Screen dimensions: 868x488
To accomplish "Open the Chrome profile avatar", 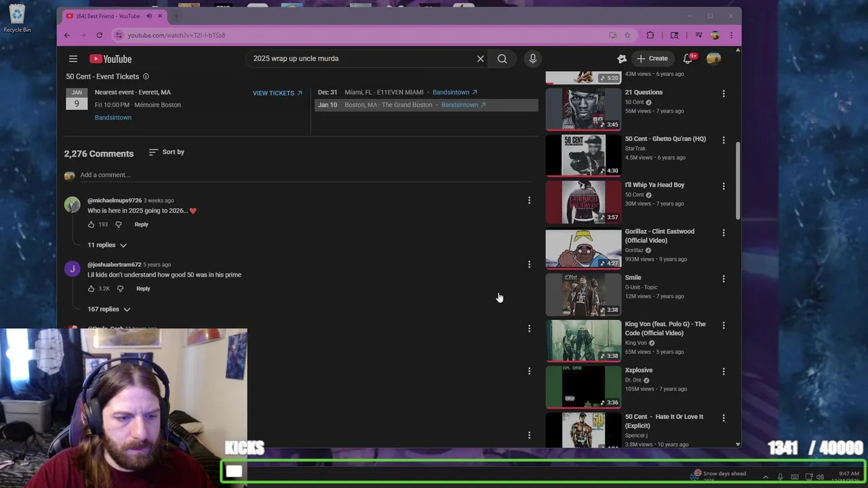I will tap(715, 35).
